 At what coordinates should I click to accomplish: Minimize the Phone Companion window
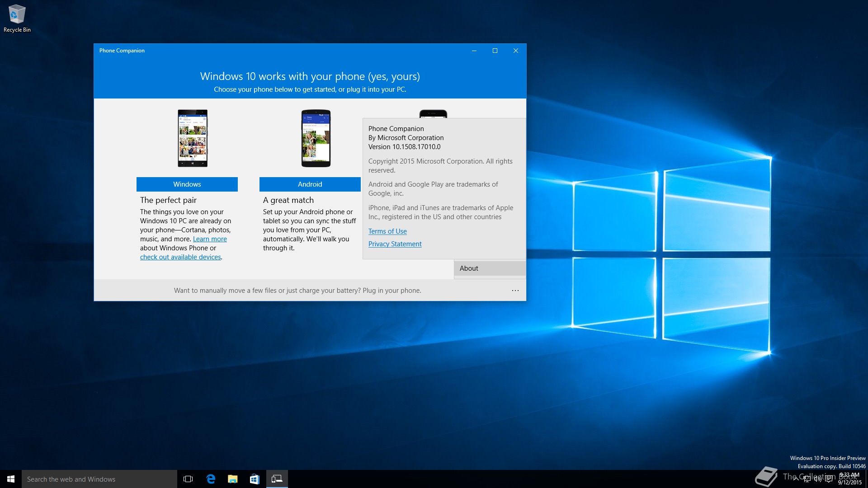[x=474, y=51]
